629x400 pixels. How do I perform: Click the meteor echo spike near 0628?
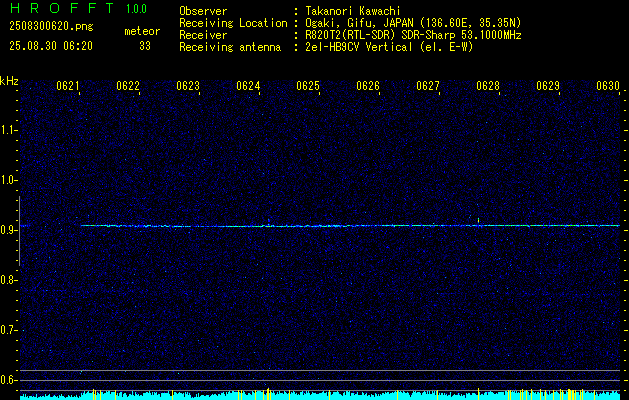coord(478,221)
